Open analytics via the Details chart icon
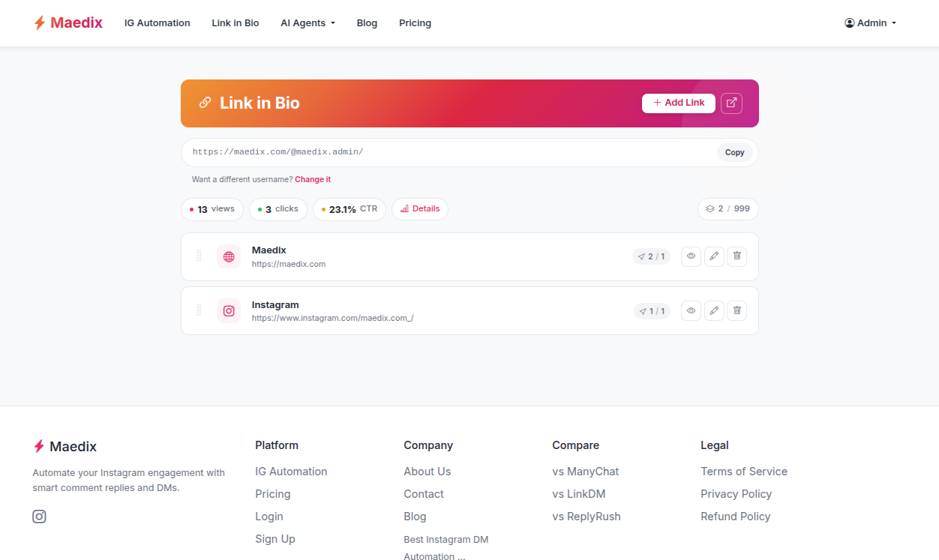The image size is (939, 560). pyautogui.click(x=419, y=209)
